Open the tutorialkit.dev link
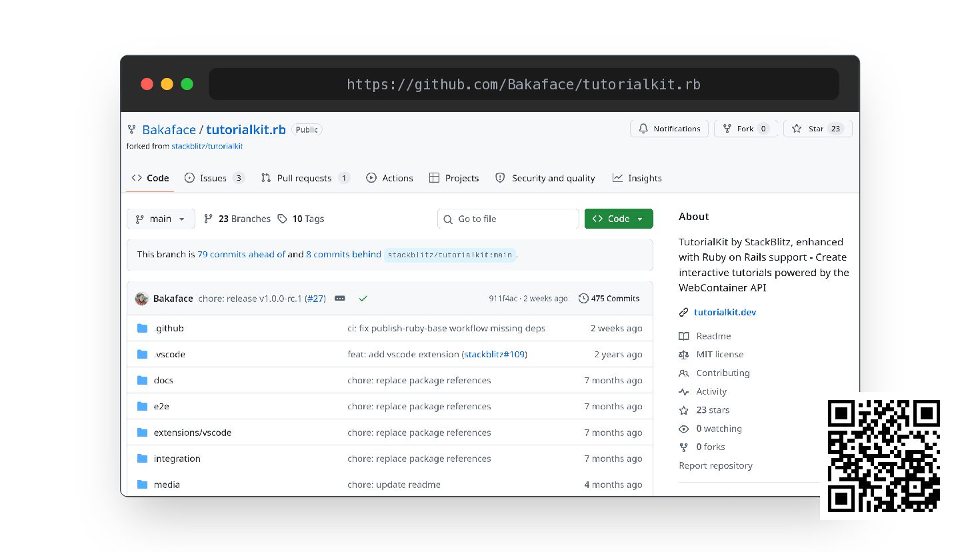 point(725,312)
